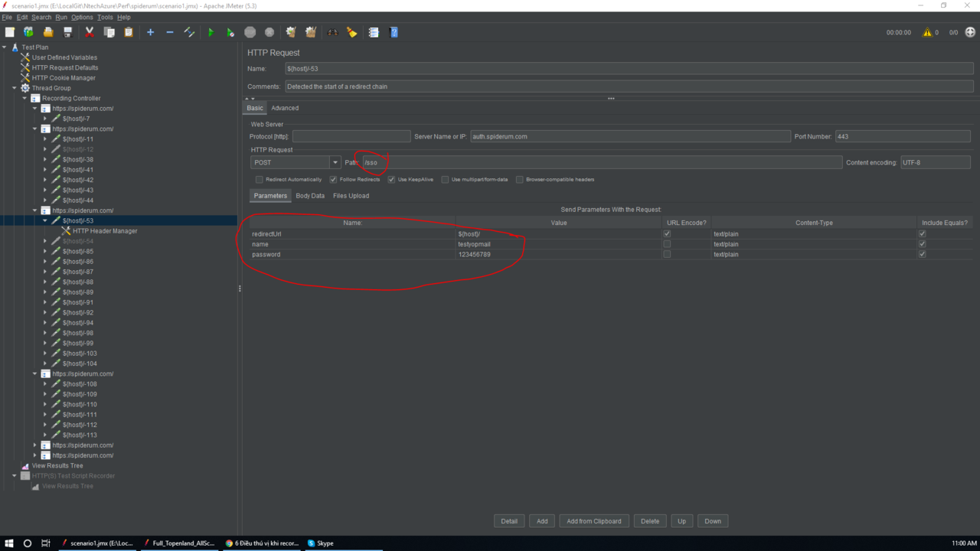Viewport: 980px width, 551px height.
Task: Expand the ${host}/-108 sampler node
Action: coord(45,384)
